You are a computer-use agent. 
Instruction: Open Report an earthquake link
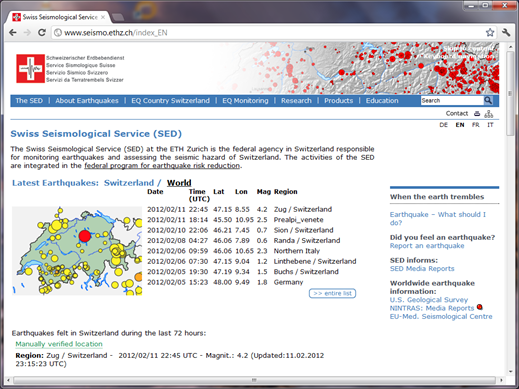427,246
